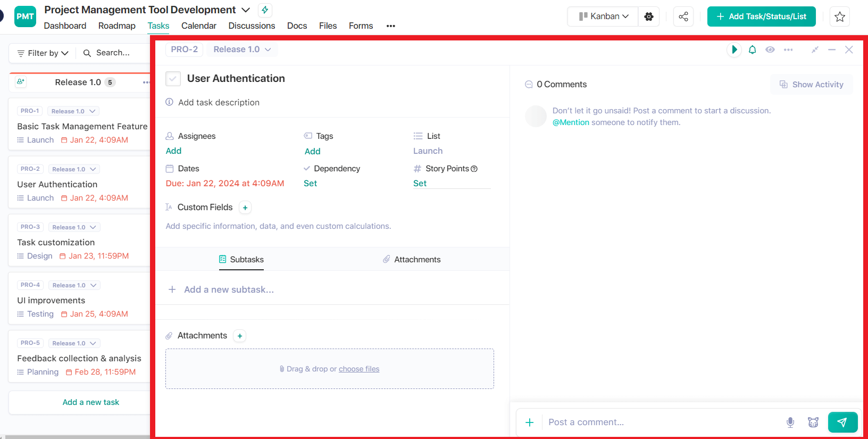Open task panel more options ellipsis
The width and height of the screenshot is (868, 439).
coord(788,49)
